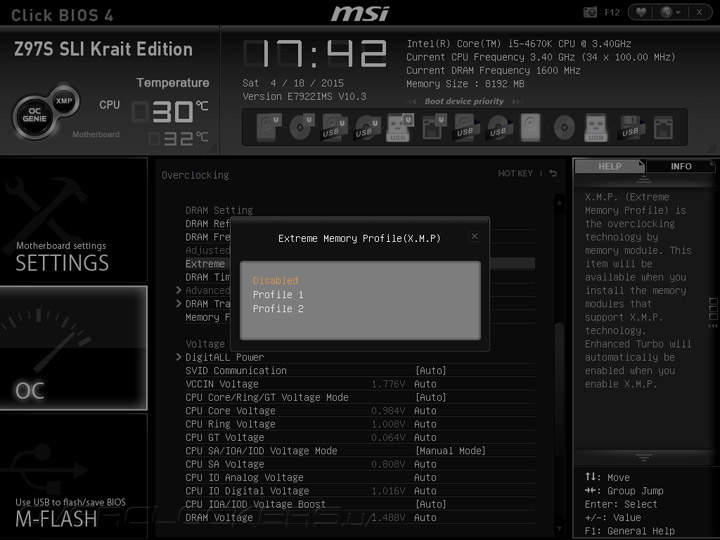Select the UEFI USB CD/DVD boot icon
The height and width of the screenshot is (540, 720).
click(367, 127)
